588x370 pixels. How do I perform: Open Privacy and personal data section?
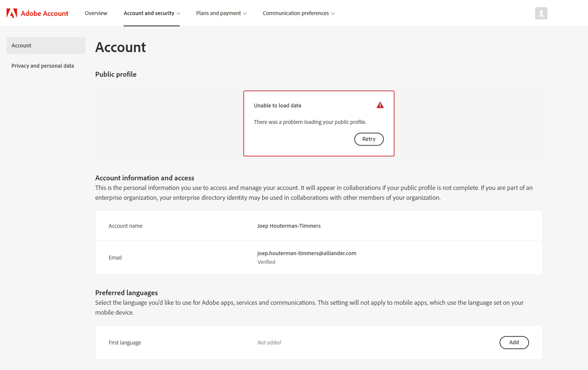[x=43, y=66]
